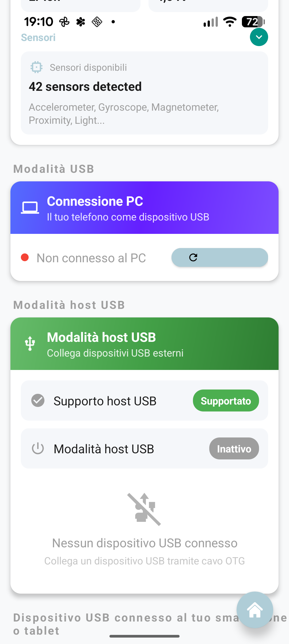Tap the Sensori section title
The height and width of the screenshot is (644, 289).
[38, 38]
